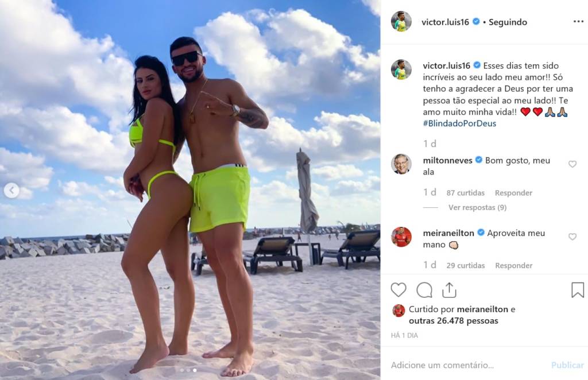The height and width of the screenshot is (380, 588).
Task: Click the Seguindo following button
Action: (x=508, y=22)
